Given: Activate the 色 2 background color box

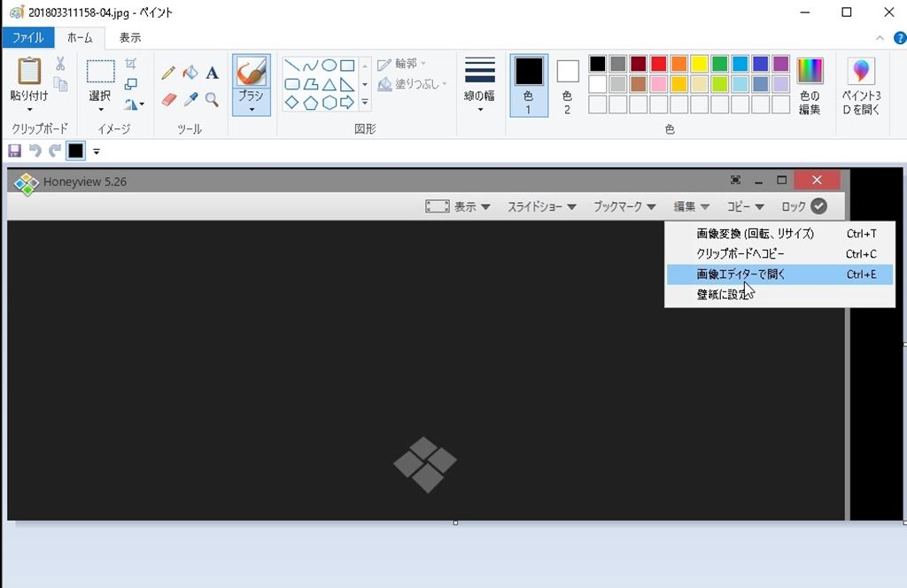Looking at the screenshot, I should tap(567, 85).
